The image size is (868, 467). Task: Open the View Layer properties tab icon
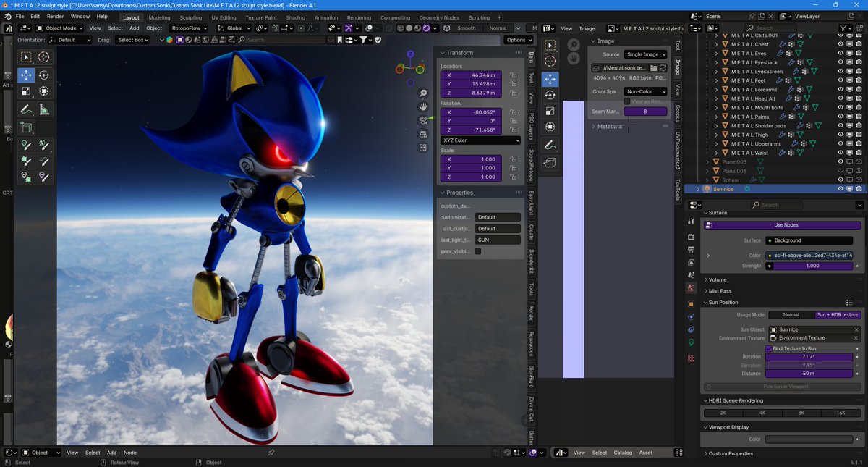pos(691,263)
